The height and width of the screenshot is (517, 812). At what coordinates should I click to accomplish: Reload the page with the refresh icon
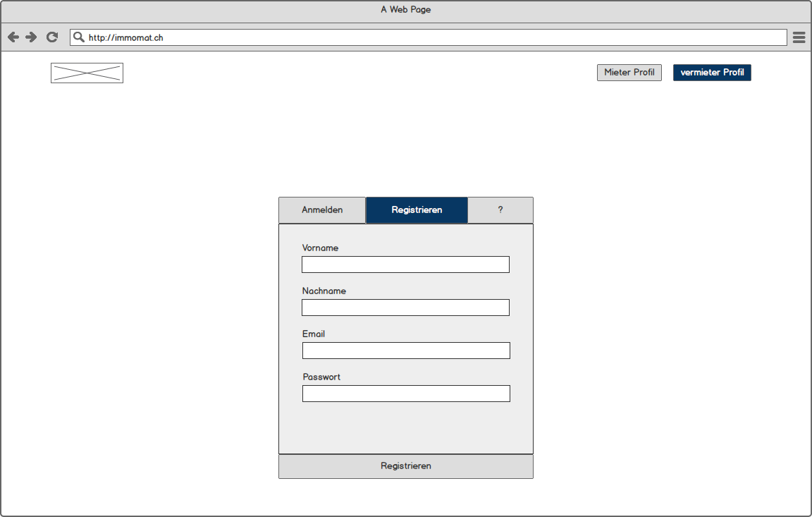pos(52,37)
